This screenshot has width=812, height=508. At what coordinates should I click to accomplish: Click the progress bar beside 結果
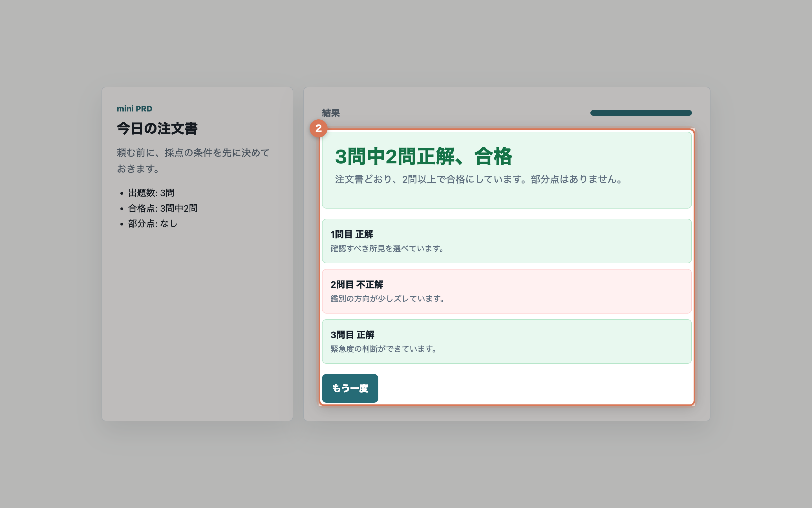pos(641,113)
